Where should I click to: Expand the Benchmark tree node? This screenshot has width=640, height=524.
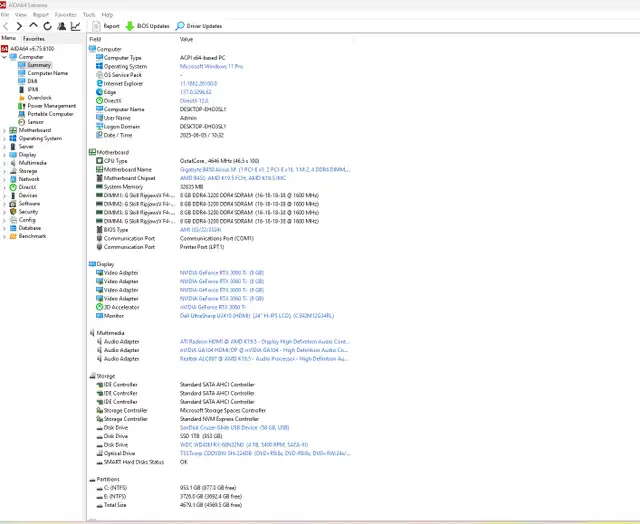4,237
